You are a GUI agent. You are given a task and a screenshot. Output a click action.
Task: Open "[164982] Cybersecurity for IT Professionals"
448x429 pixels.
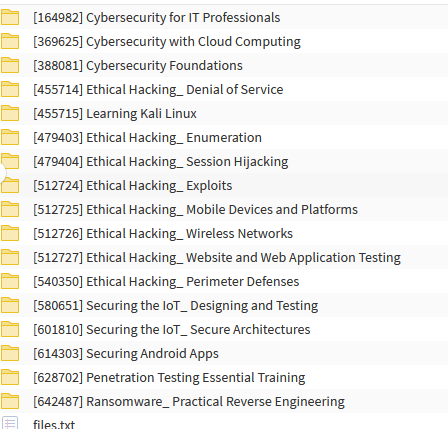click(157, 18)
